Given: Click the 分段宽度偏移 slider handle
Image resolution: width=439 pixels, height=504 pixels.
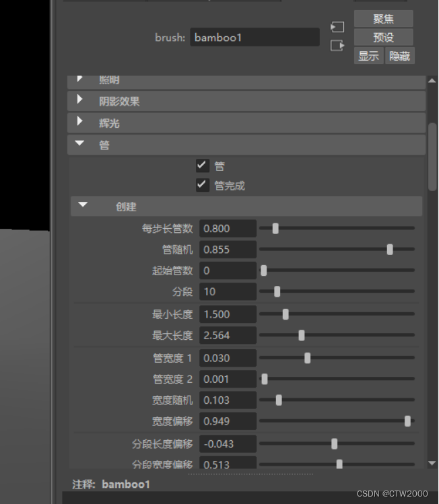Looking at the screenshot, I should click(x=339, y=464).
